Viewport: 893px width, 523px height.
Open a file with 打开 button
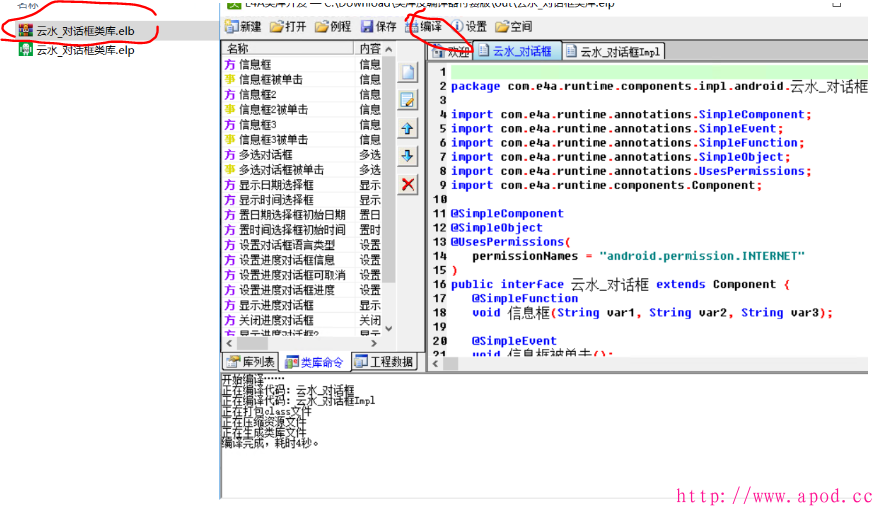coord(287,26)
